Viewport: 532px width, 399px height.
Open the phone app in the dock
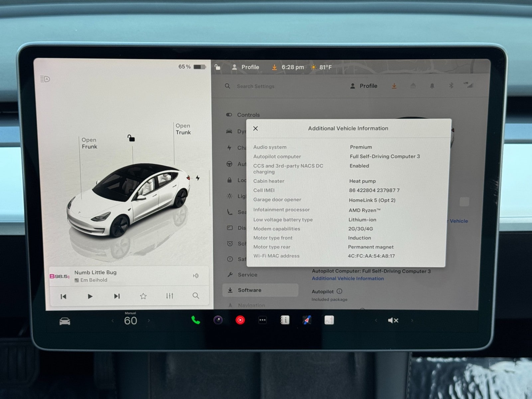pyautogui.click(x=196, y=320)
